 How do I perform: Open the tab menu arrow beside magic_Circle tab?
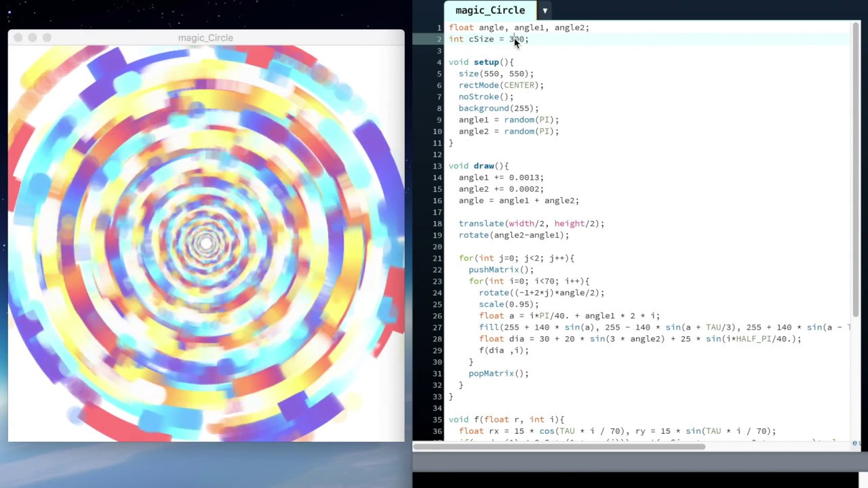coord(545,11)
